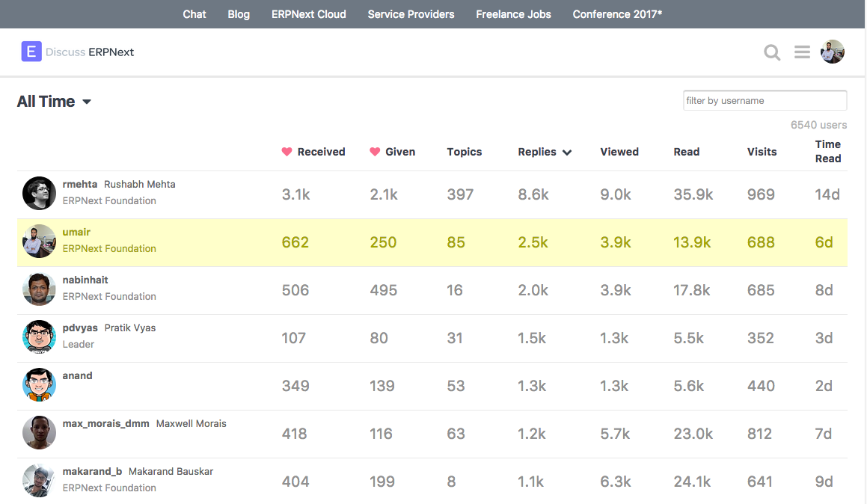Viewport: 867px width, 504px height.
Task: Open the nabinhait username link
Action: coord(85,280)
